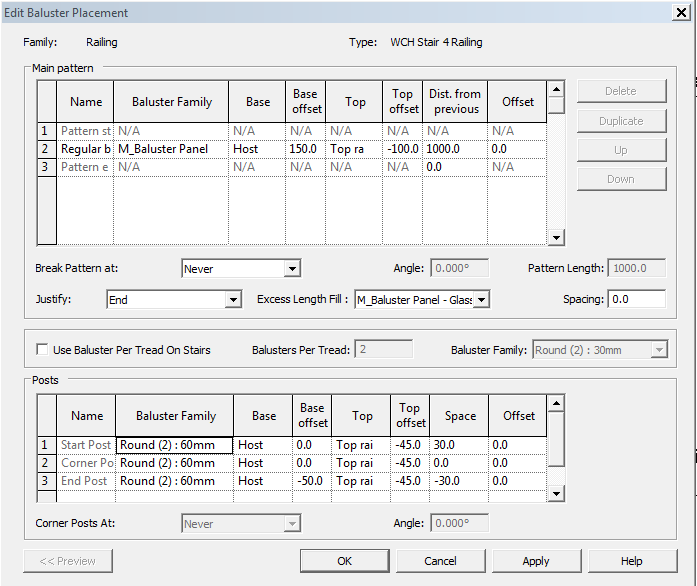The image size is (697, 586).
Task: Expand the Justify dropdown
Action: click(x=233, y=299)
